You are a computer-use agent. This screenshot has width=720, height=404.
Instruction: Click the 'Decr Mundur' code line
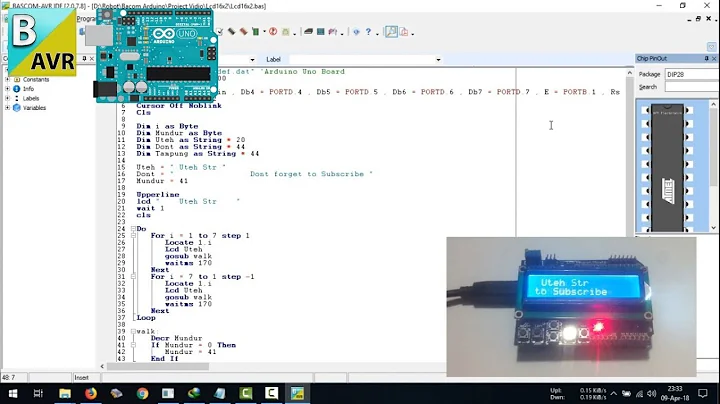[176, 338]
